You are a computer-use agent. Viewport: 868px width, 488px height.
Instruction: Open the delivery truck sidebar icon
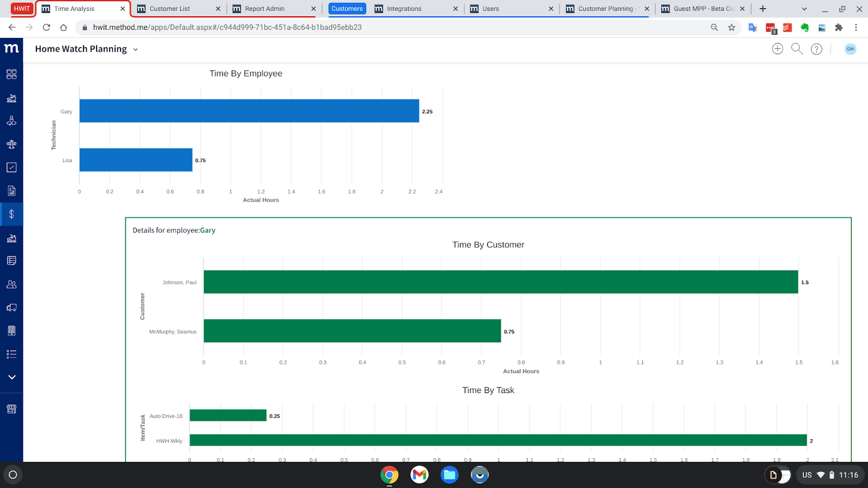click(x=11, y=307)
